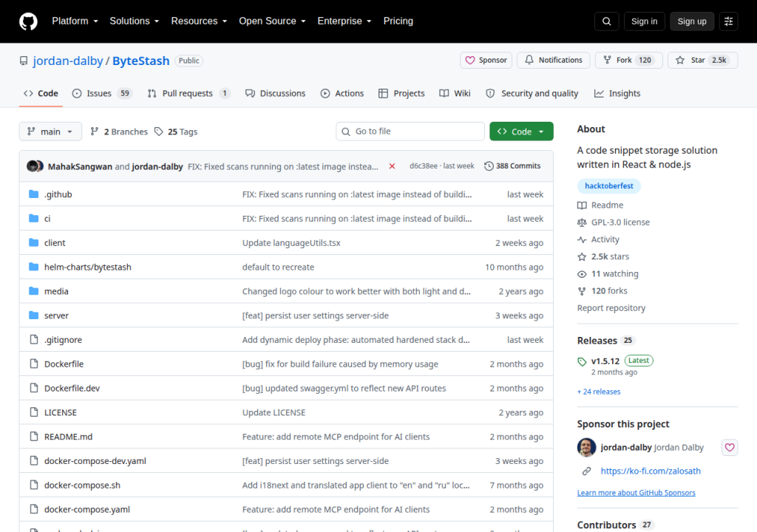This screenshot has height=532, width=757.
Task: Open the .github folder
Action: pos(58,194)
